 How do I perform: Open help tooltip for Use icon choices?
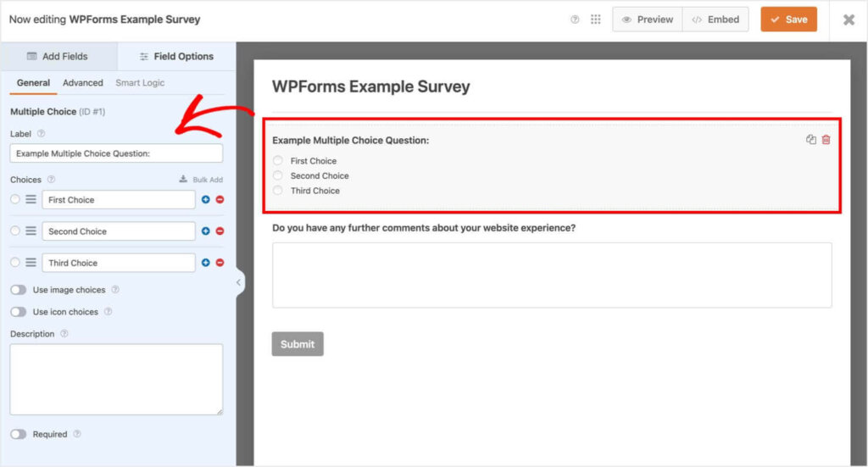tap(108, 312)
